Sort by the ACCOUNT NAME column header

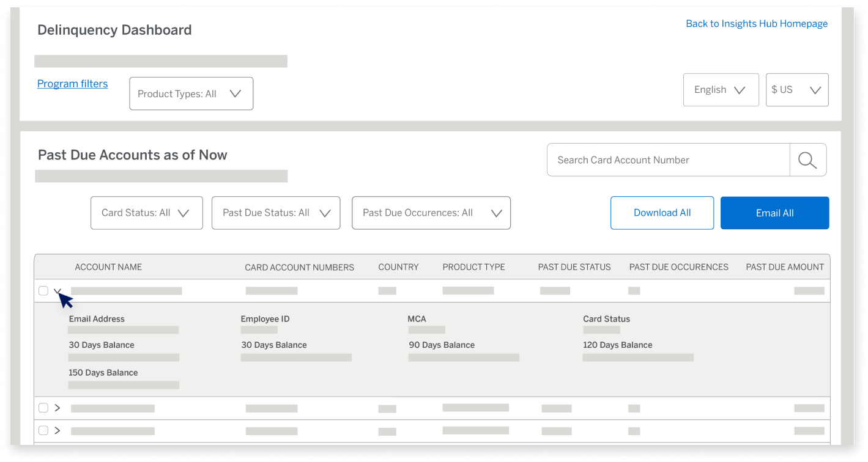pyautogui.click(x=108, y=267)
